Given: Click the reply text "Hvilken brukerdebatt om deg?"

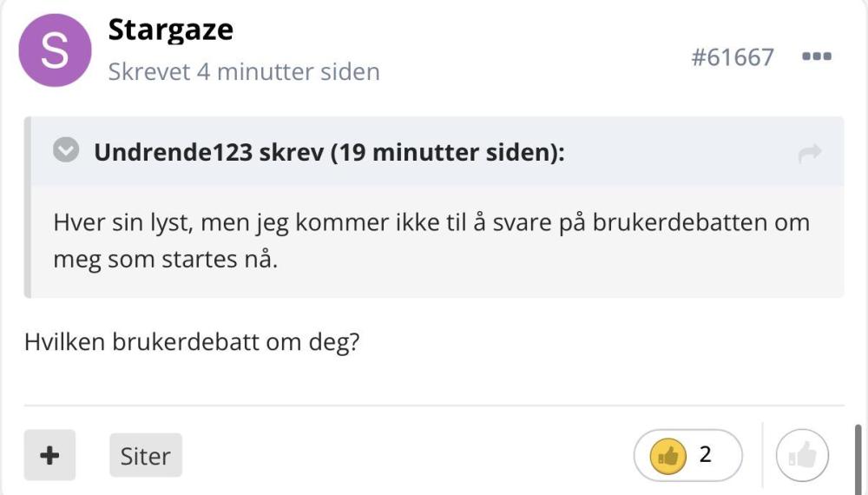Looking at the screenshot, I should [192, 341].
